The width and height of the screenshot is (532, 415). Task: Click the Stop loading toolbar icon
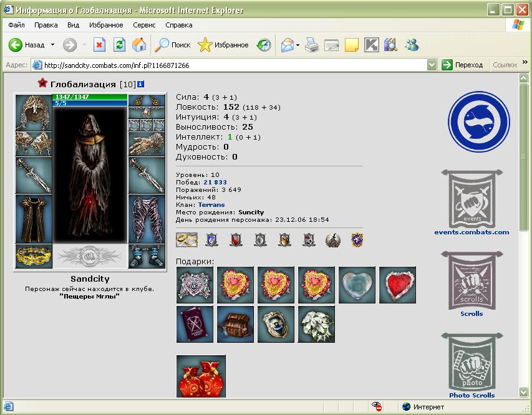pyautogui.click(x=99, y=45)
